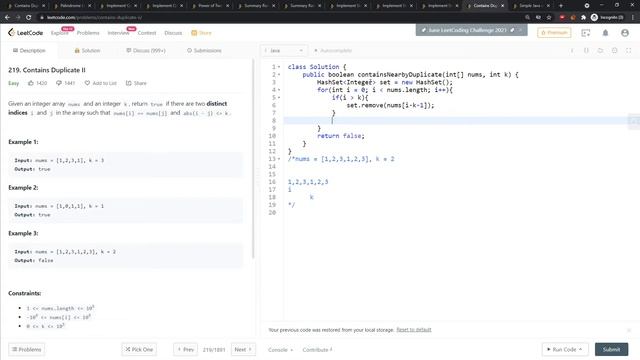Open the editor info icon
Screen dimensions: 640x360
coord(572,51)
